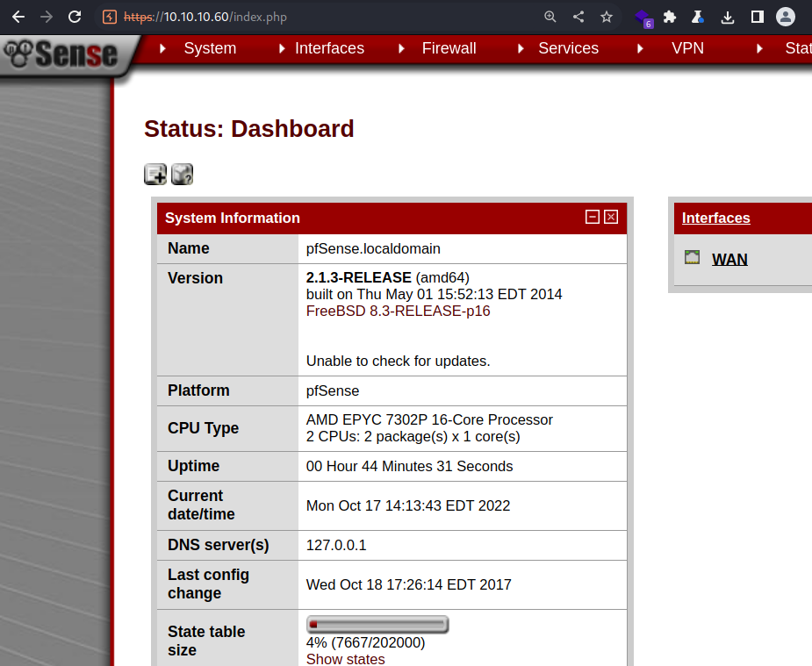Reload the pfSense dashboard page
This screenshot has height=666, width=812.
tap(75, 17)
